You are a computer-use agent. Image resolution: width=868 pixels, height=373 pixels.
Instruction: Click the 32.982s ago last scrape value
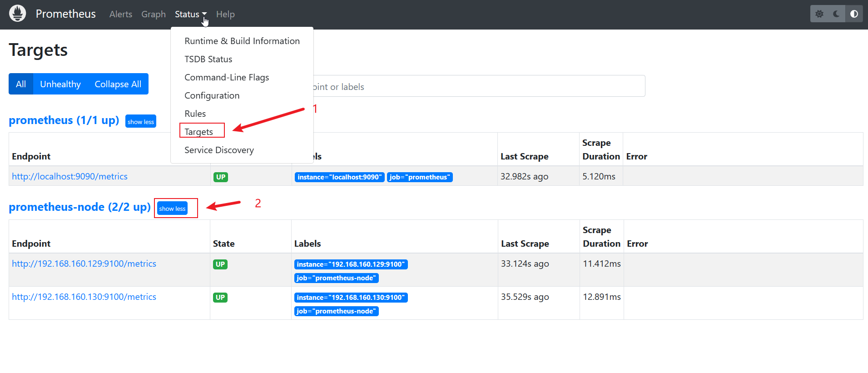(525, 177)
